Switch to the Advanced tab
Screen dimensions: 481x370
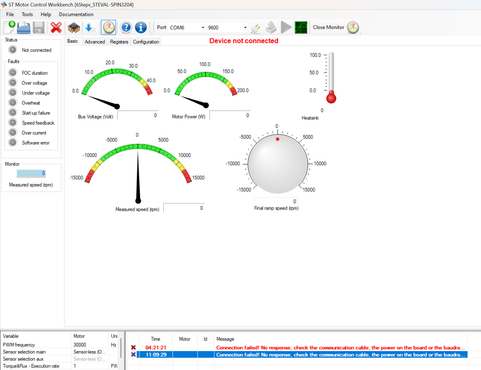pos(95,42)
